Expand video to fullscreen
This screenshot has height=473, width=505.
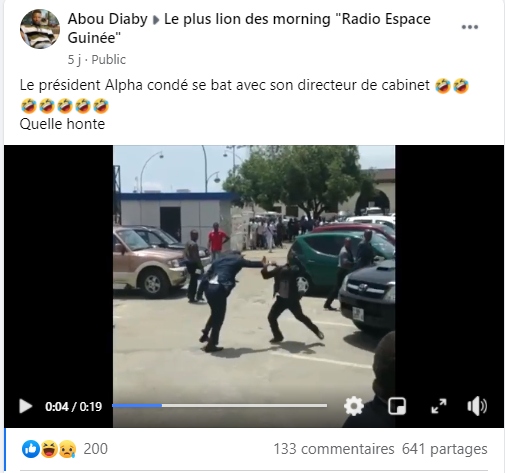pyautogui.click(x=439, y=406)
